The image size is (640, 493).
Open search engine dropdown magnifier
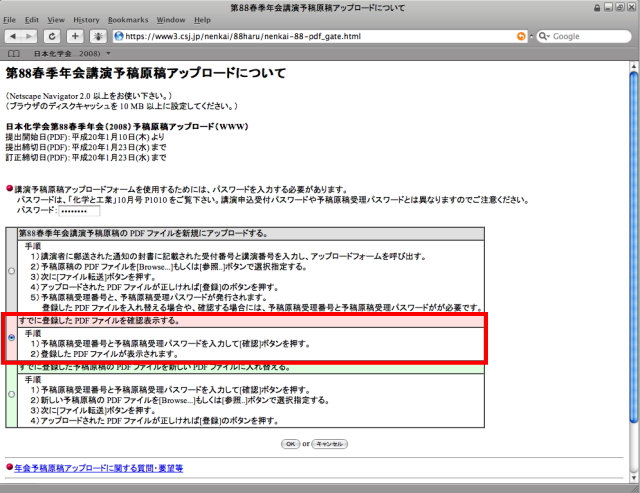(x=545, y=37)
